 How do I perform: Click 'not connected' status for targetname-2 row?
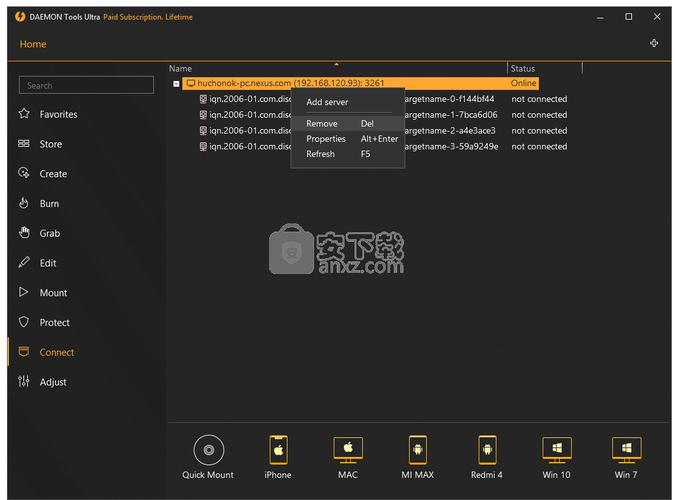539,130
